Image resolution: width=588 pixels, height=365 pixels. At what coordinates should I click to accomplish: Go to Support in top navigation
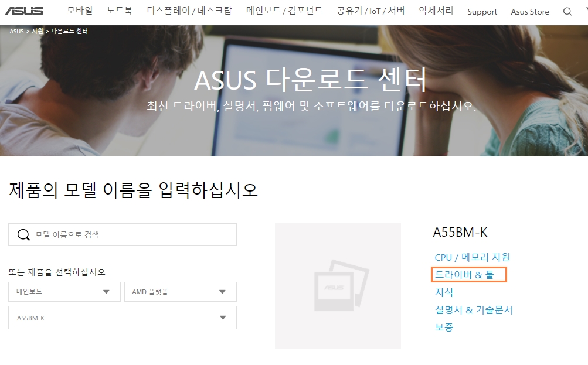coord(482,12)
